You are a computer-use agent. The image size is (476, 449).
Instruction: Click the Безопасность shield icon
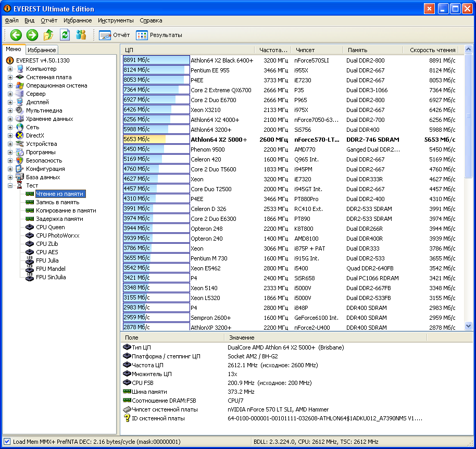coord(20,160)
